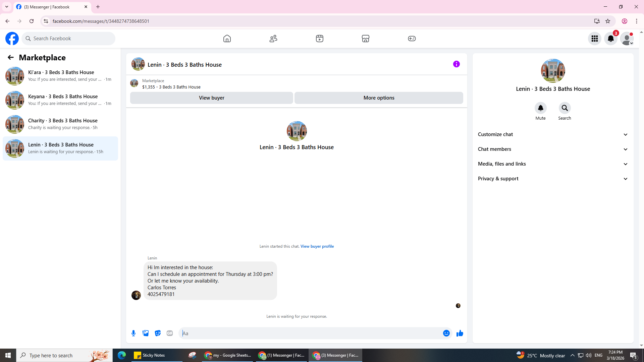Expand the Customize chat section

[553, 134]
